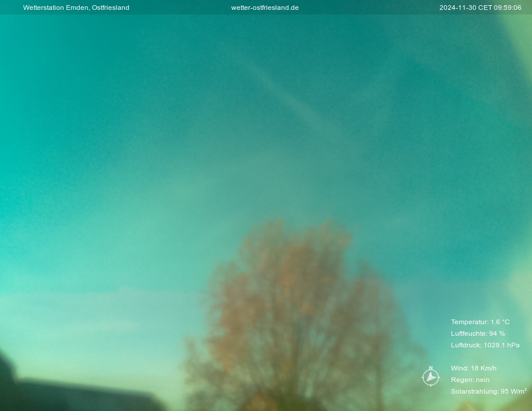Select the 'Solarstrahlung: 95 W/m²' reading
532x411 pixels.
point(489,391)
